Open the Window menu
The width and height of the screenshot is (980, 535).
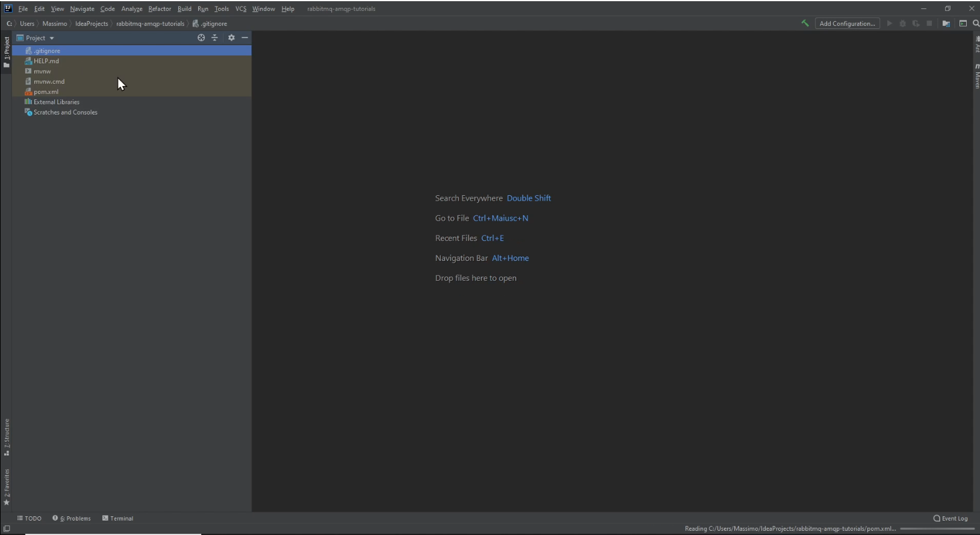click(x=263, y=8)
